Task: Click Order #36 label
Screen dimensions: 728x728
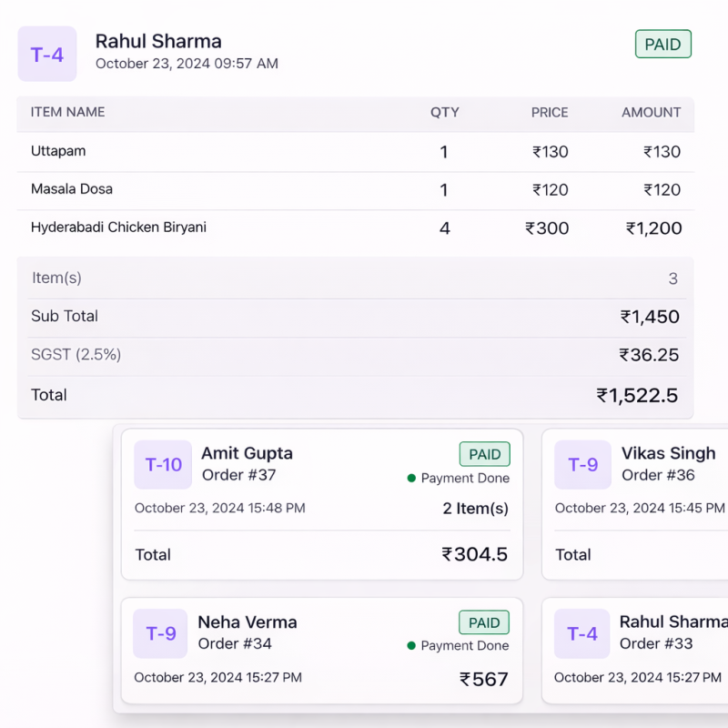Action: coord(658,475)
